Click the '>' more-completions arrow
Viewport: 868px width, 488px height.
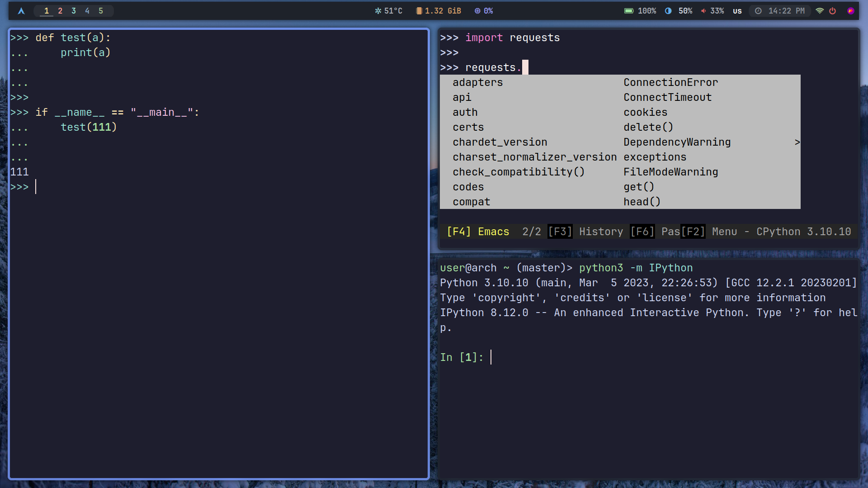pyautogui.click(x=797, y=142)
